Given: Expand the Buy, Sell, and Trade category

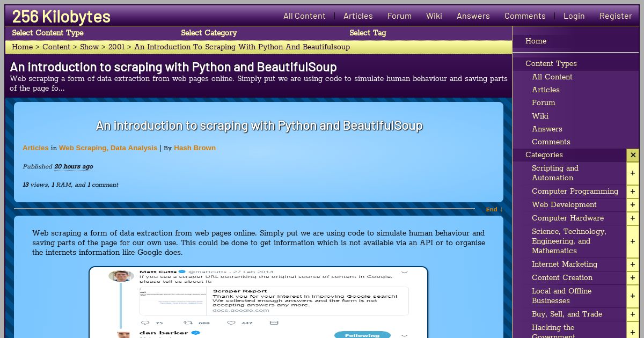Looking at the screenshot, I should 633,314.
